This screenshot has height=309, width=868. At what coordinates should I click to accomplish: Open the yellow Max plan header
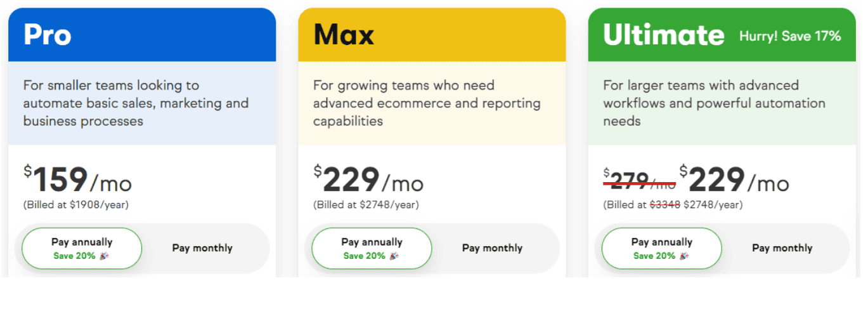click(432, 34)
